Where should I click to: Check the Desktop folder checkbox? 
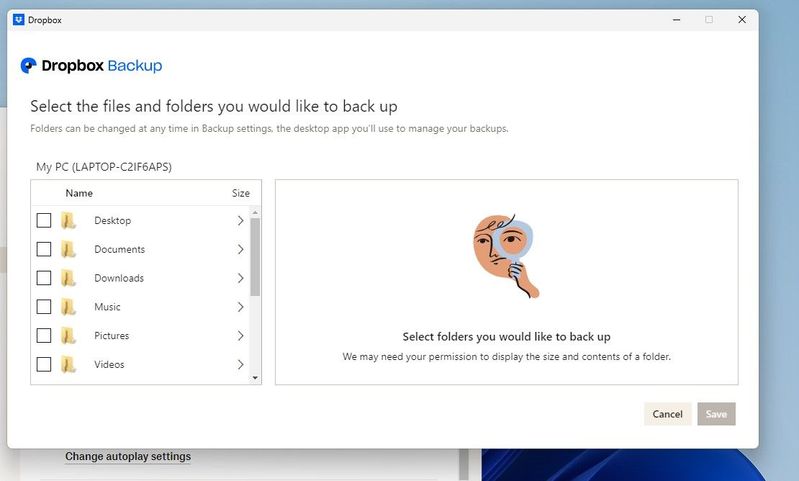pos(44,221)
